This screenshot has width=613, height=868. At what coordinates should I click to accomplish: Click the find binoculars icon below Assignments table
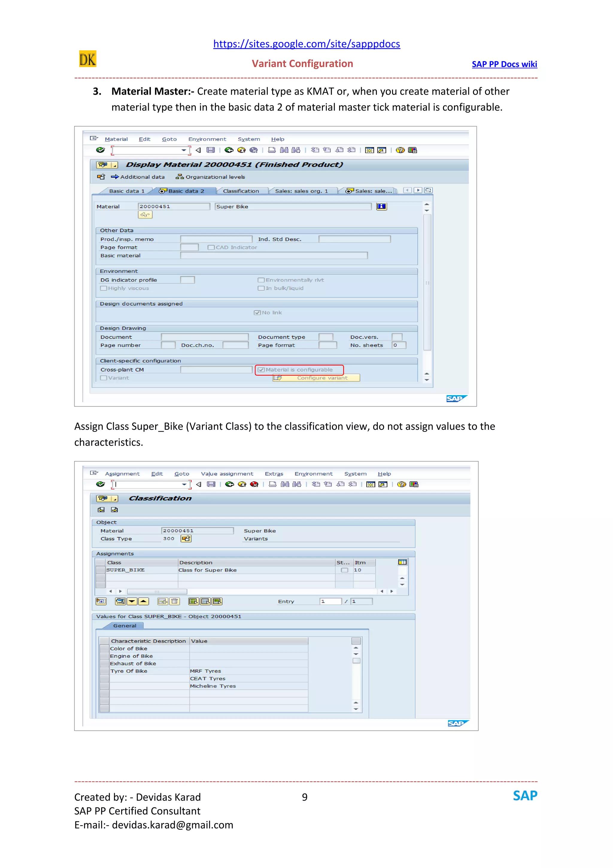(x=121, y=601)
